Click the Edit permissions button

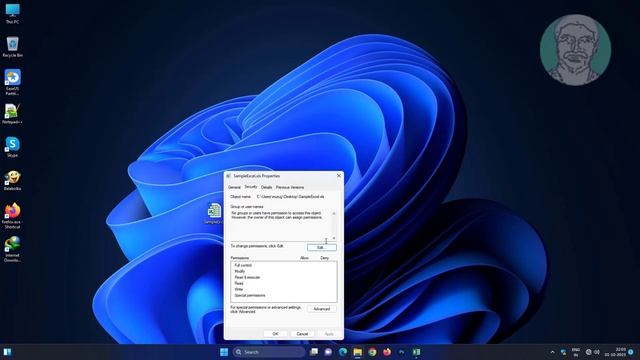322,247
